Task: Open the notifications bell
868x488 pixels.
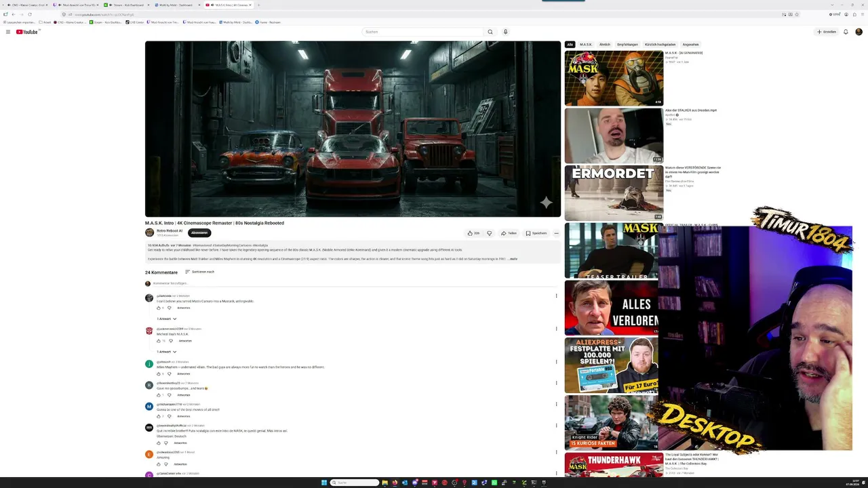Action: tap(845, 32)
